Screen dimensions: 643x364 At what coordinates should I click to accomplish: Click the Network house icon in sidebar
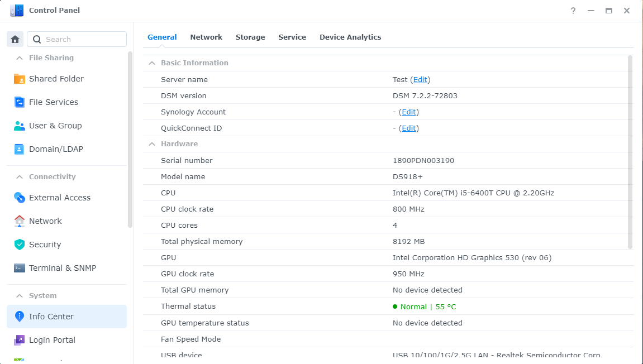[20, 221]
